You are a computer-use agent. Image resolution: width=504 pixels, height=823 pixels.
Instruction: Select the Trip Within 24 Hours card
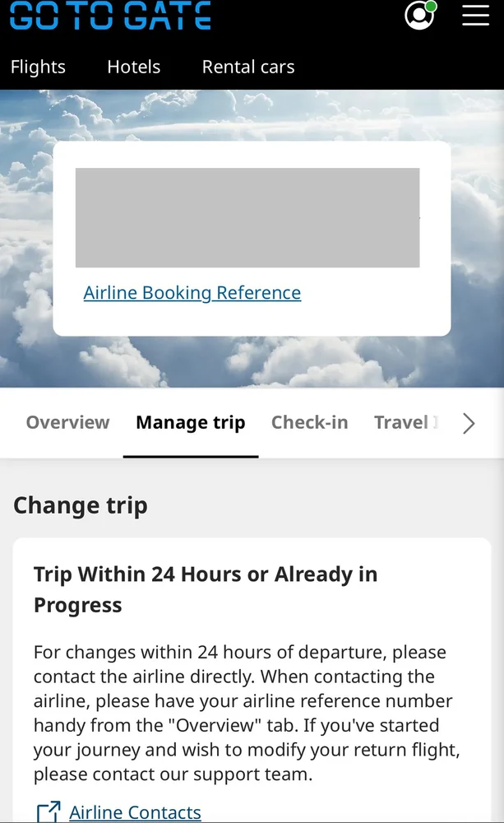pos(252,683)
